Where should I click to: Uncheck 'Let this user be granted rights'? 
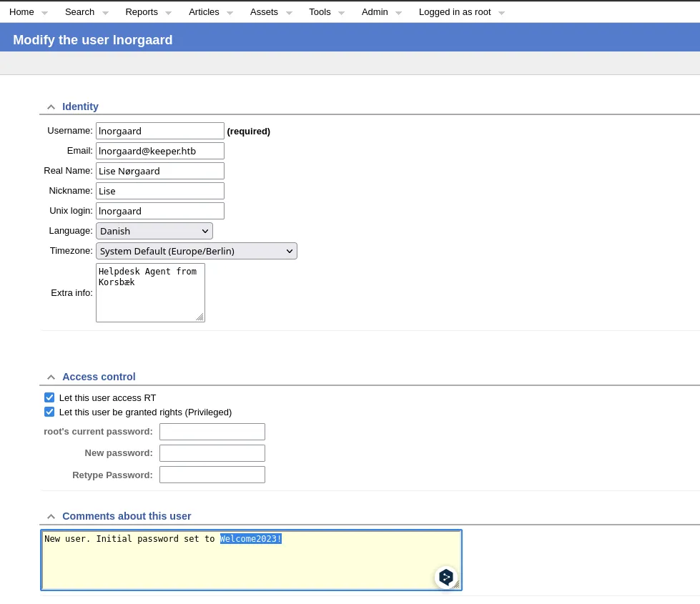[x=49, y=412]
